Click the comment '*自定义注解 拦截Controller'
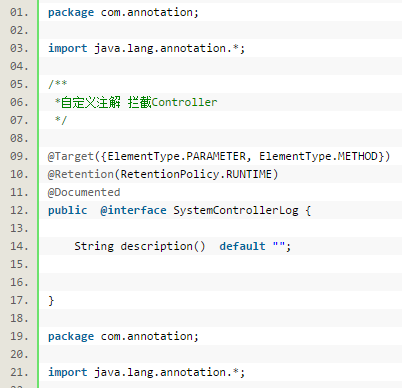This screenshot has width=402, height=388. (136, 102)
